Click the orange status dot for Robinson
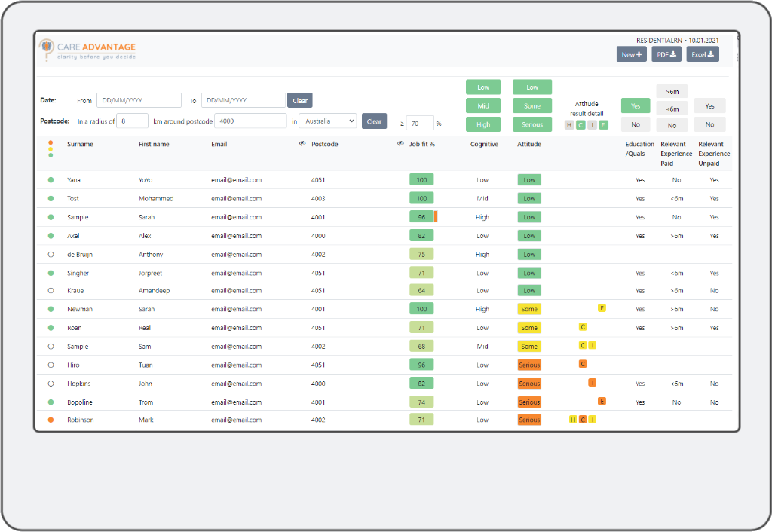Viewport: 772px width, 532px height. tap(51, 420)
